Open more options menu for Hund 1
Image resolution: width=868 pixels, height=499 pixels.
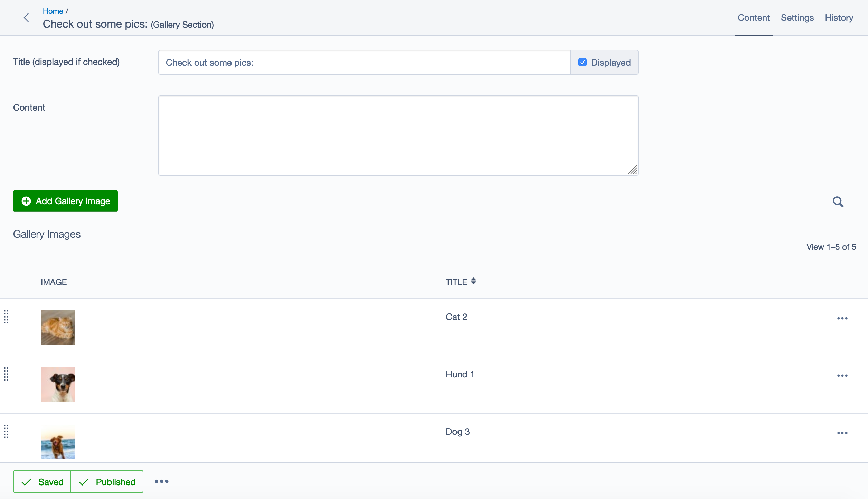pos(842,376)
